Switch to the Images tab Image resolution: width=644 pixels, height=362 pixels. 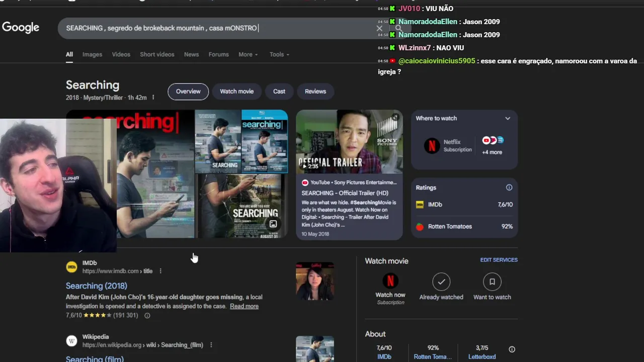pos(92,54)
